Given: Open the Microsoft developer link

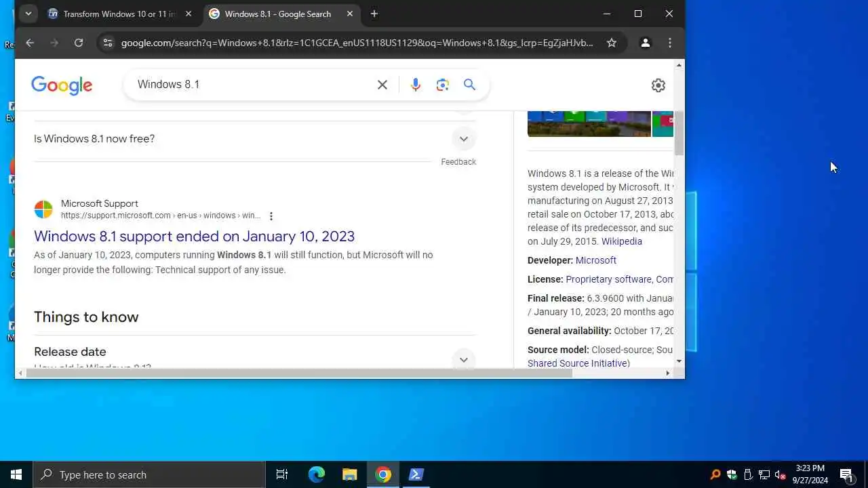Looking at the screenshot, I should coord(596,260).
